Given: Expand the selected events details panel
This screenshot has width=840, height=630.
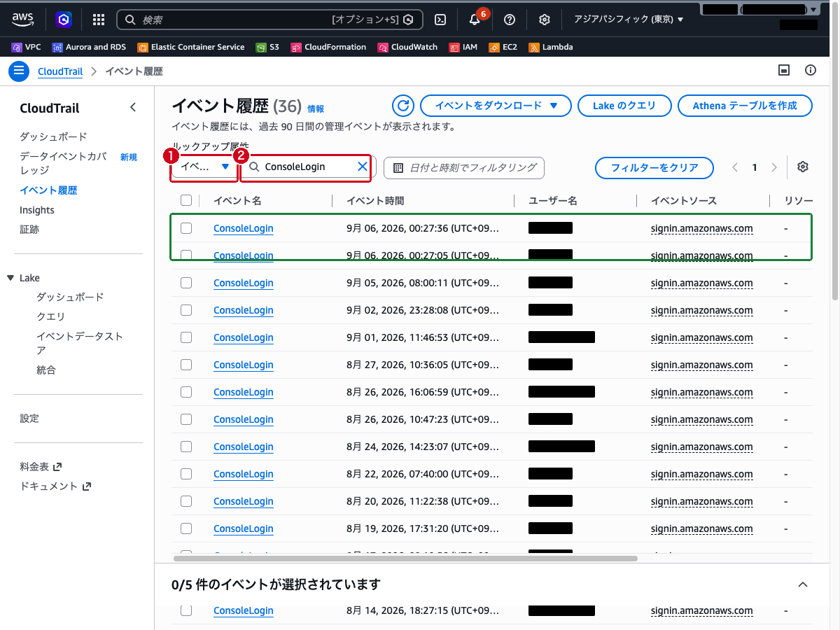Looking at the screenshot, I should (x=803, y=584).
